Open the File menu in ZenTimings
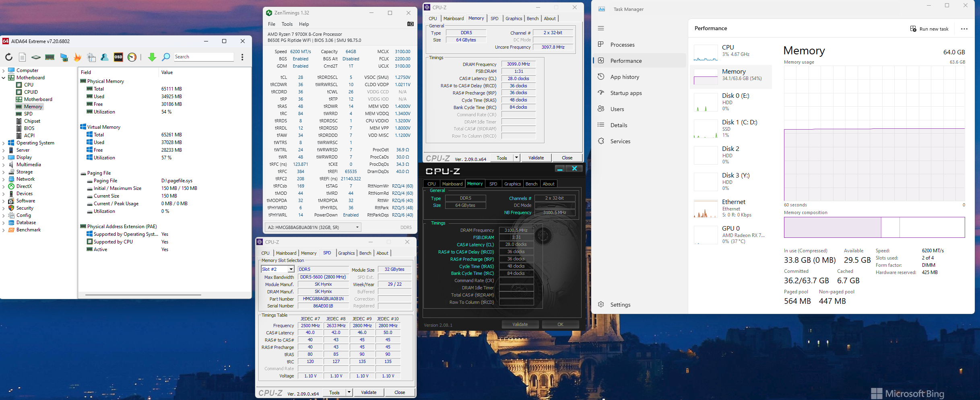 (272, 24)
